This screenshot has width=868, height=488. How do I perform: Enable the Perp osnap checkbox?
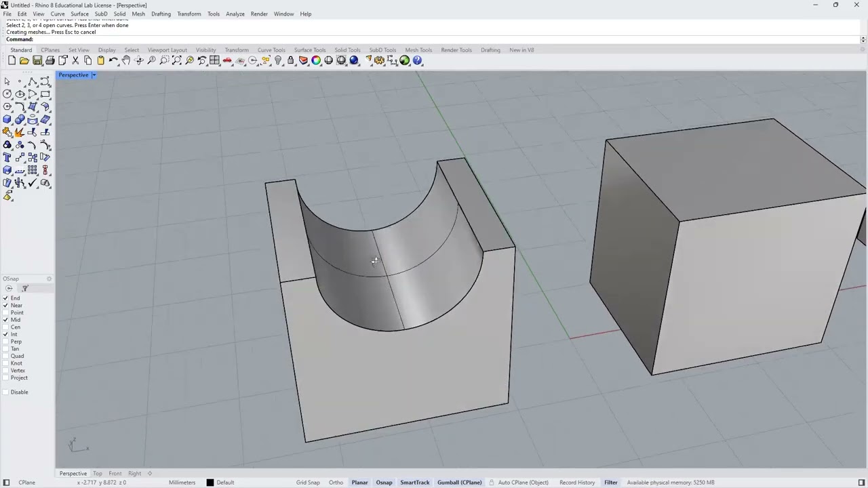coord(5,342)
